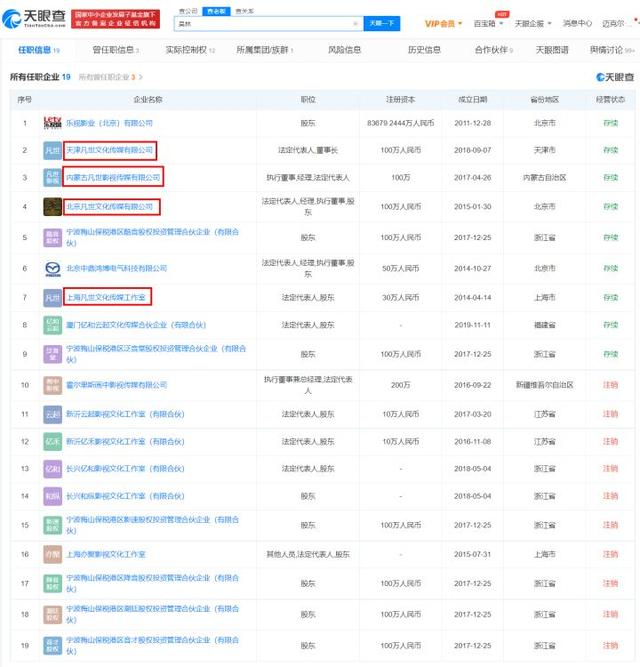This screenshot has width=640, height=667.
Task: Click the green tile icon in row 8
Action: click(52, 325)
